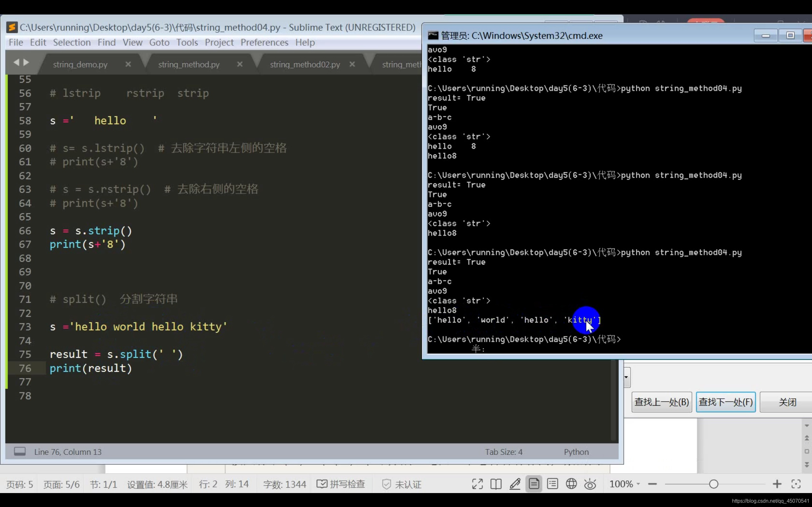This screenshot has width=812, height=507.
Task: Open Tab Size: 4 selector
Action: pos(504,452)
